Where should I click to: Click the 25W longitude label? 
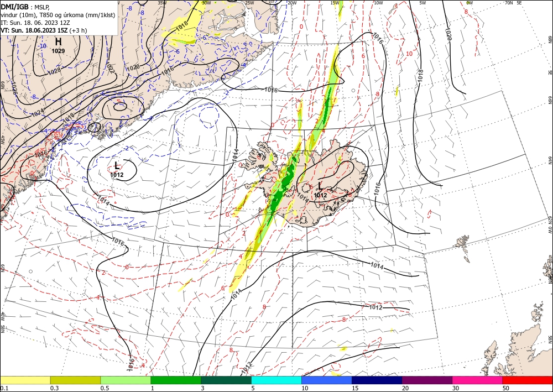[249, 3]
